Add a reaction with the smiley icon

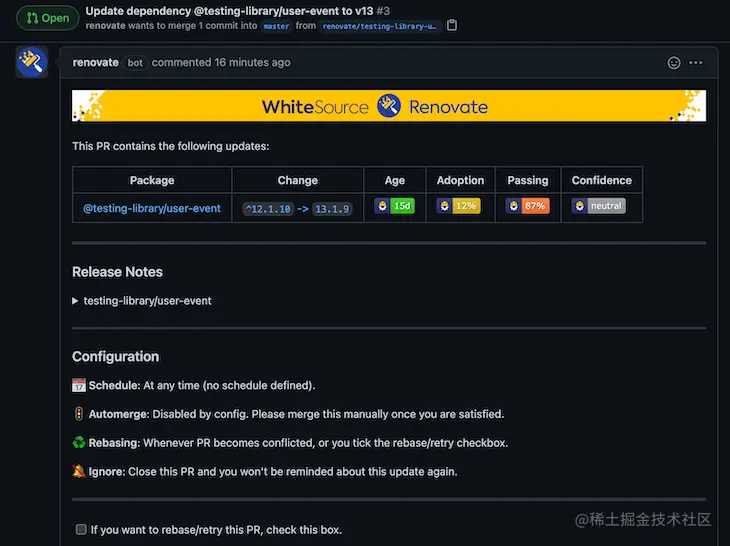(674, 63)
